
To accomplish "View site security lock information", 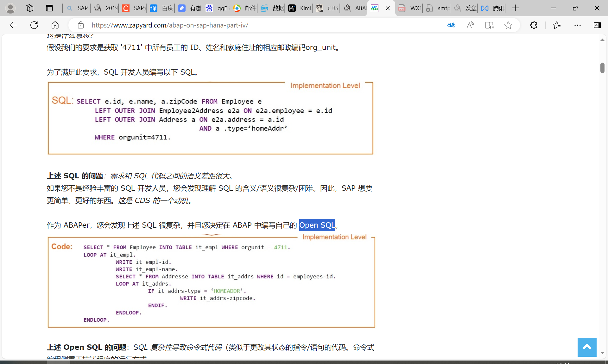I will pos(81,25).
